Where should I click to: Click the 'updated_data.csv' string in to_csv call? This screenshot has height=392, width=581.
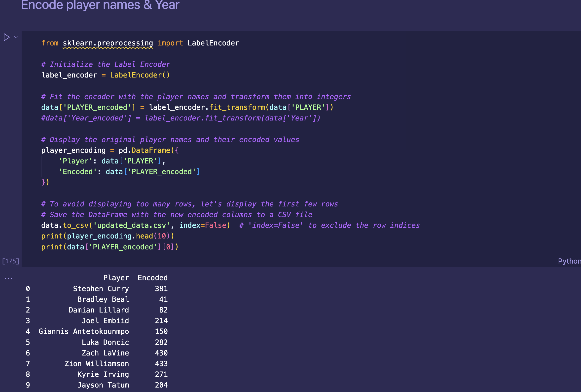click(131, 225)
